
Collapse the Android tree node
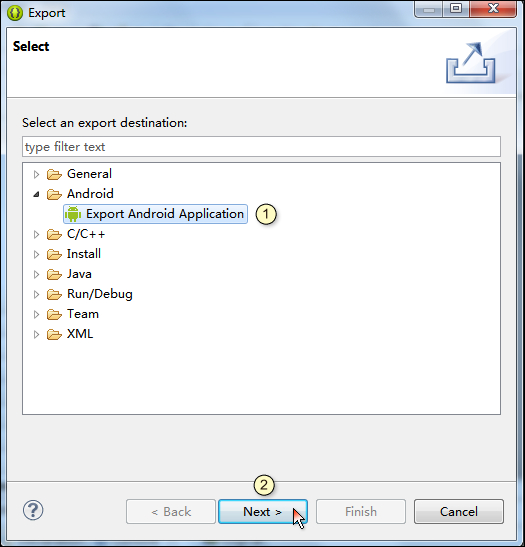click(x=36, y=194)
